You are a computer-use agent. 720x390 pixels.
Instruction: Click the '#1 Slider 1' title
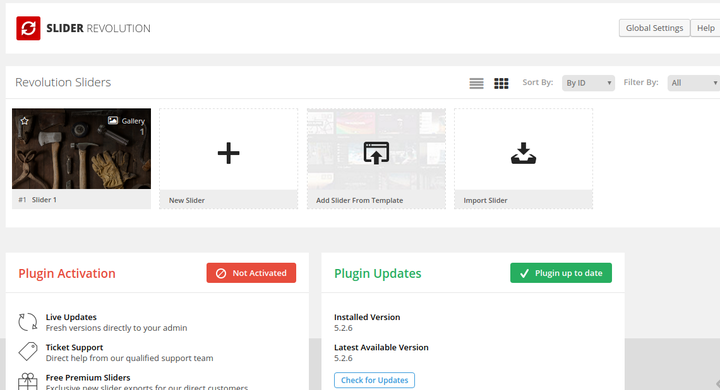[38, 200]
